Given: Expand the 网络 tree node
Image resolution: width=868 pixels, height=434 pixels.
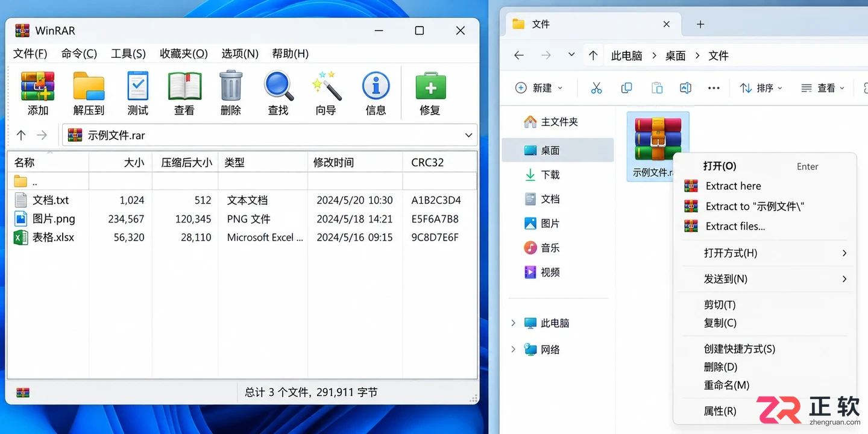Looking at the screenshot, I should [x=514, y=350].
